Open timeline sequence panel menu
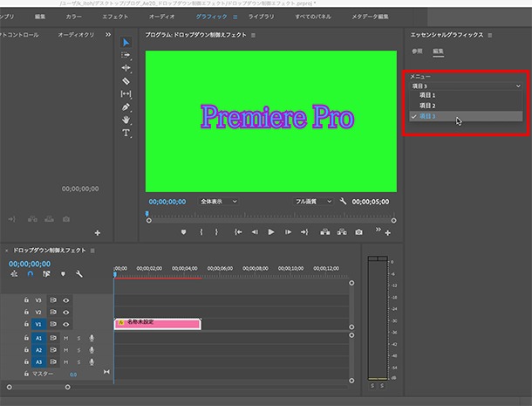532x406 pixels. (x=92, y=251)
